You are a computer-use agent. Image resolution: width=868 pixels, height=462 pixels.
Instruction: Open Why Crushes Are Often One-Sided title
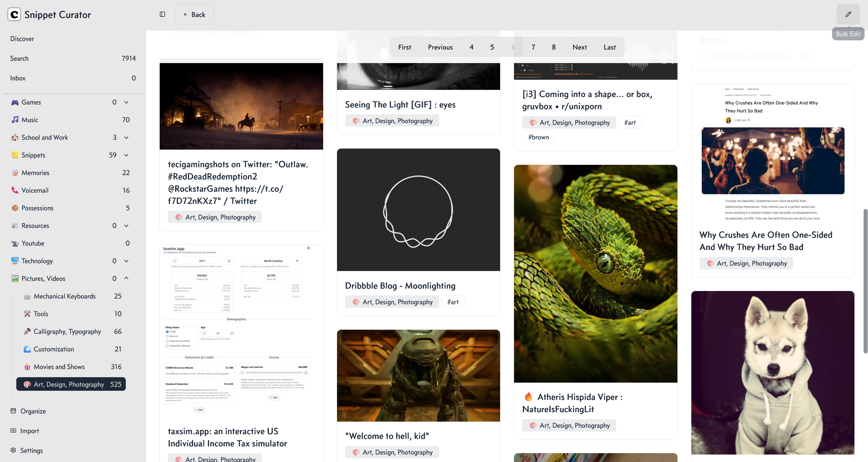766,241
